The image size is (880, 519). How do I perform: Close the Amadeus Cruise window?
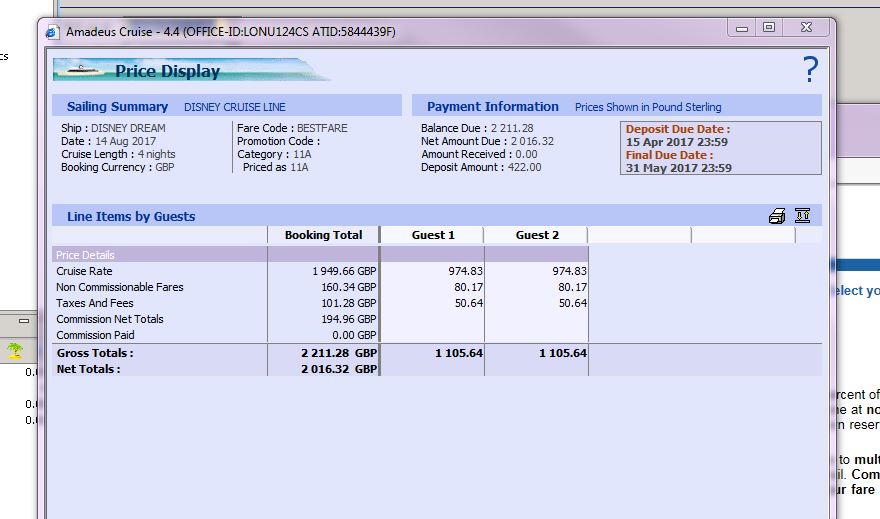tap(806, 27)
